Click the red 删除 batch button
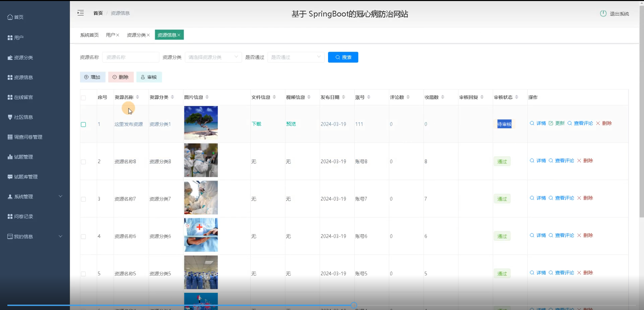 click(121, 77)
